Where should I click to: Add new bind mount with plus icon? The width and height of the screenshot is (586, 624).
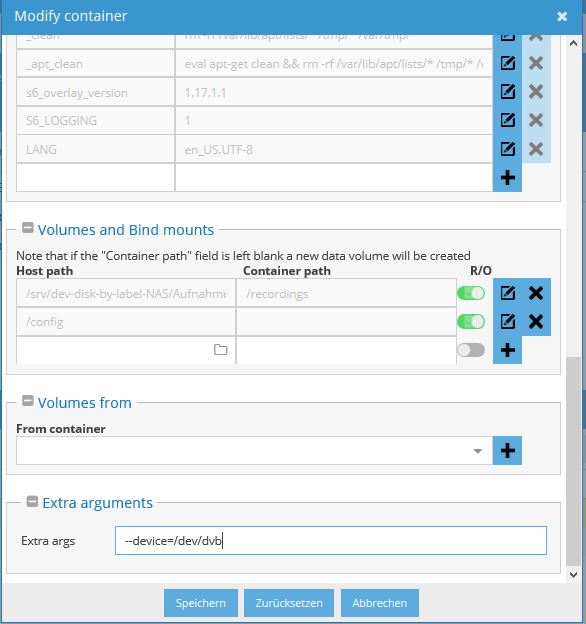pyautogui.click(x=507, y=350)
